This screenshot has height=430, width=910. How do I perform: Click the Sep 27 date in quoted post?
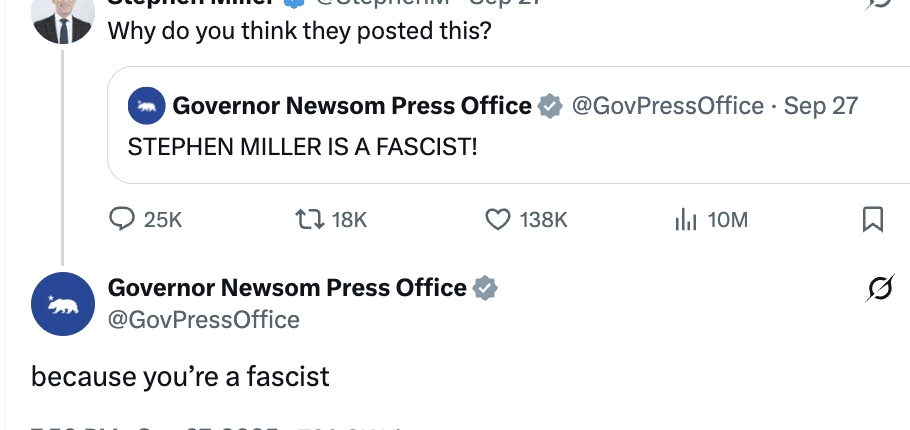point(821,105)
